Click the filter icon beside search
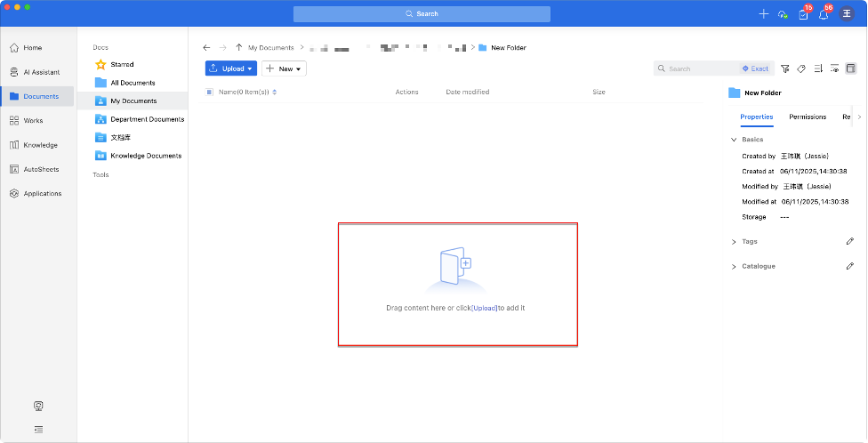 coord(785,68)
